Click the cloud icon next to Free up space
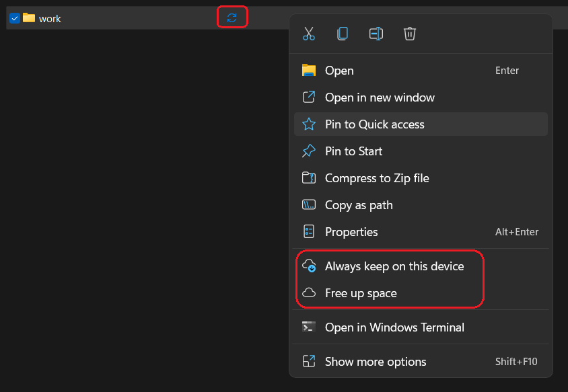This screenshot has height=392, width=568. (x=309, y=293)
